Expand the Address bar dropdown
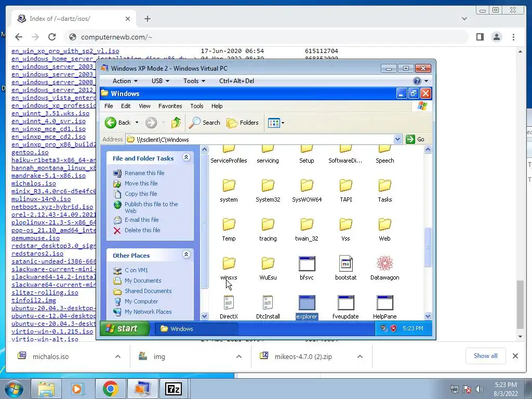The image size is (532, 399). [x=397, y=139]
